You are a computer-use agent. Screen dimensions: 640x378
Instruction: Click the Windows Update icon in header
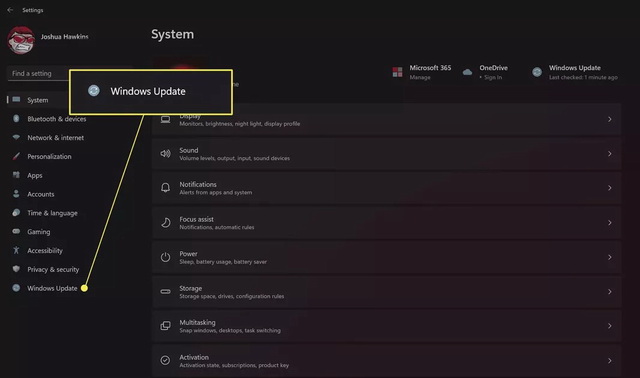pyautogui.click(x=537, y=72)
